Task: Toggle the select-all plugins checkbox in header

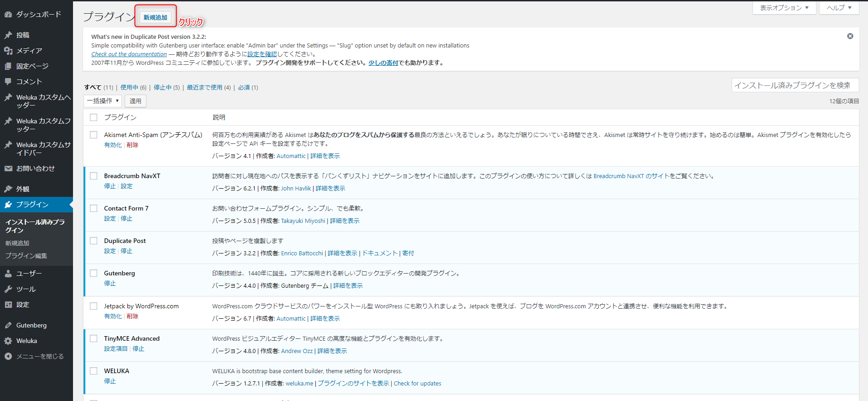Action: (x=94, y=117)
